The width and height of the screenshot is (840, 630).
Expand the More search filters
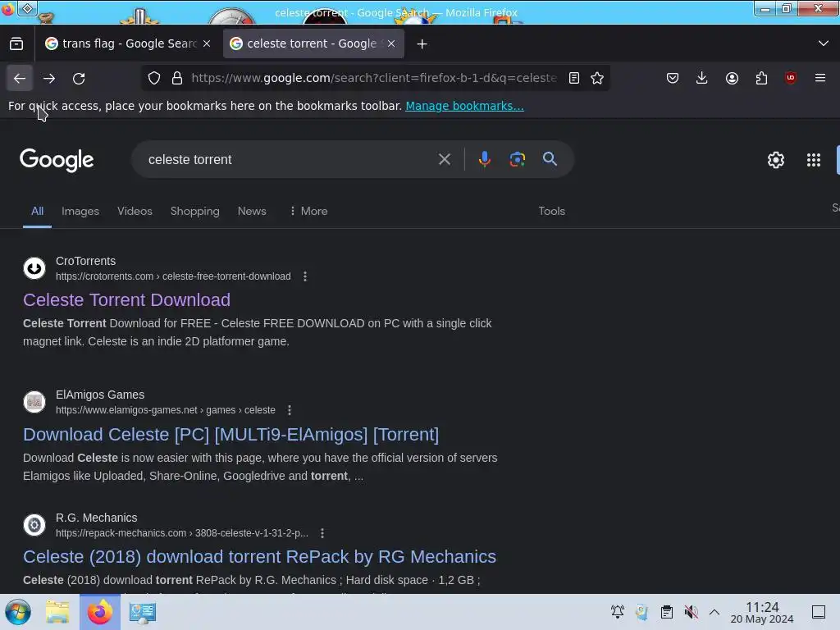pos(308,211)
